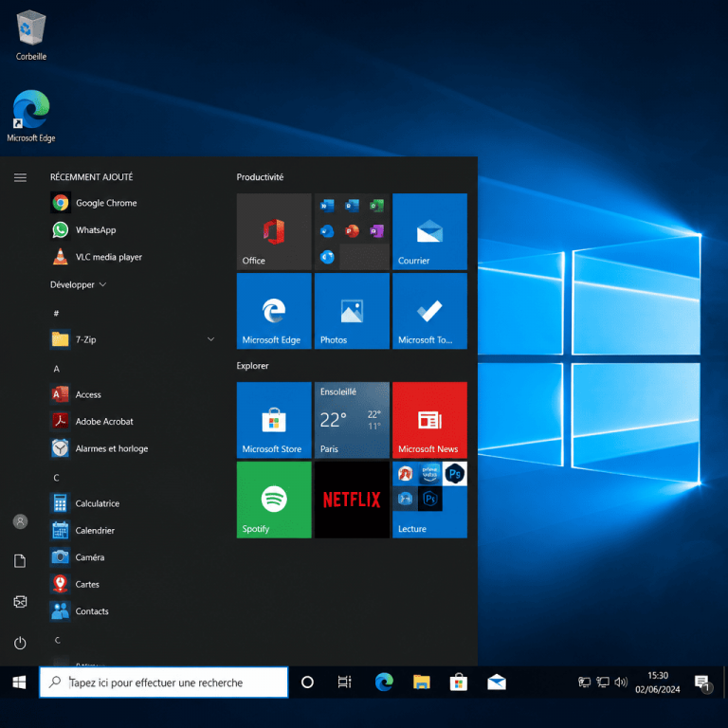Open the Lecture folder tile
The image size is (728, 728).
(429, 500)
